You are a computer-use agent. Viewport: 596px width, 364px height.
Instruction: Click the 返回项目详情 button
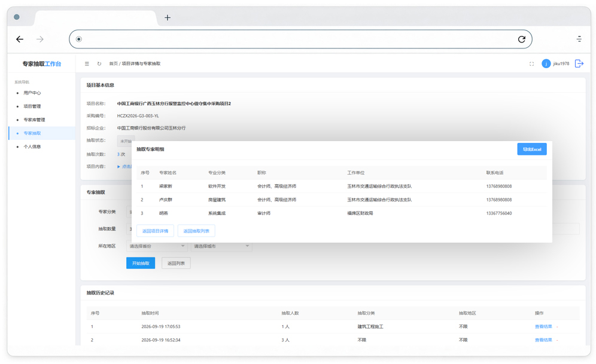click(x=155, y=231)
